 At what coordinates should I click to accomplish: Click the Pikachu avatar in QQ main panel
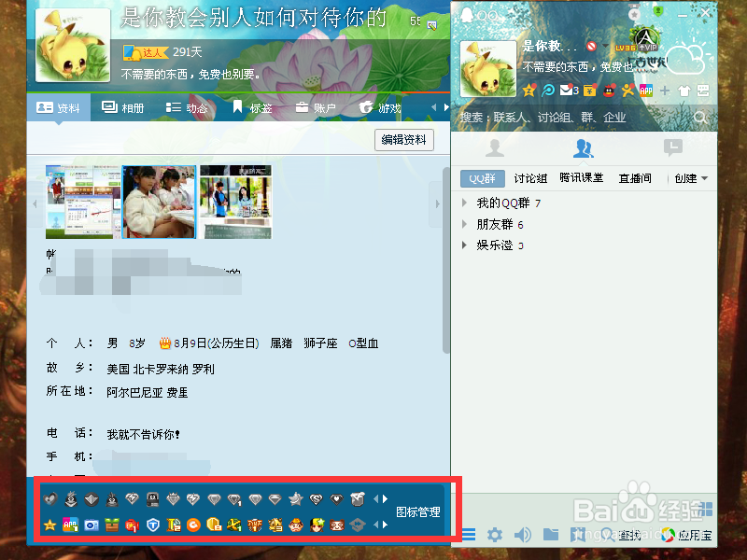pos(487,68)
